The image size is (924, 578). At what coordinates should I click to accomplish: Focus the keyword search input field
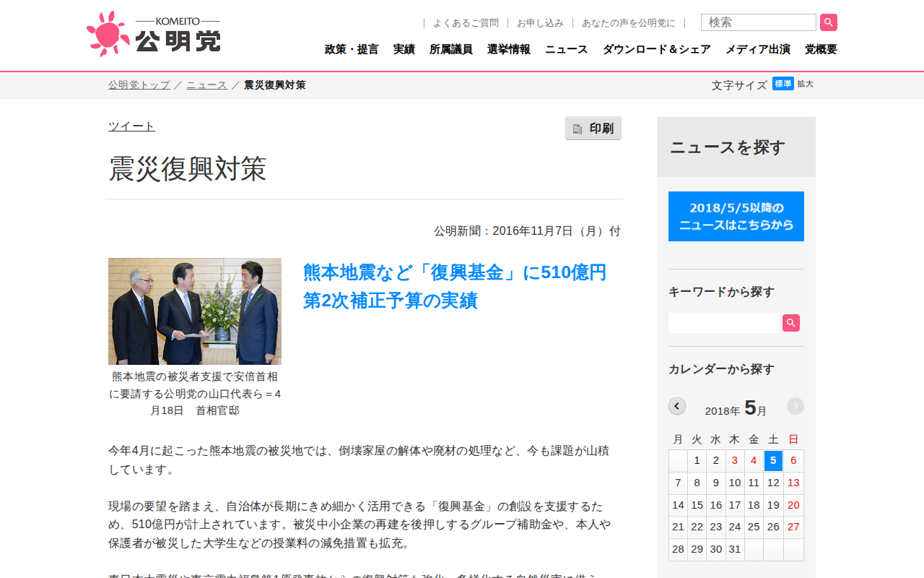(x=725, y=323)
